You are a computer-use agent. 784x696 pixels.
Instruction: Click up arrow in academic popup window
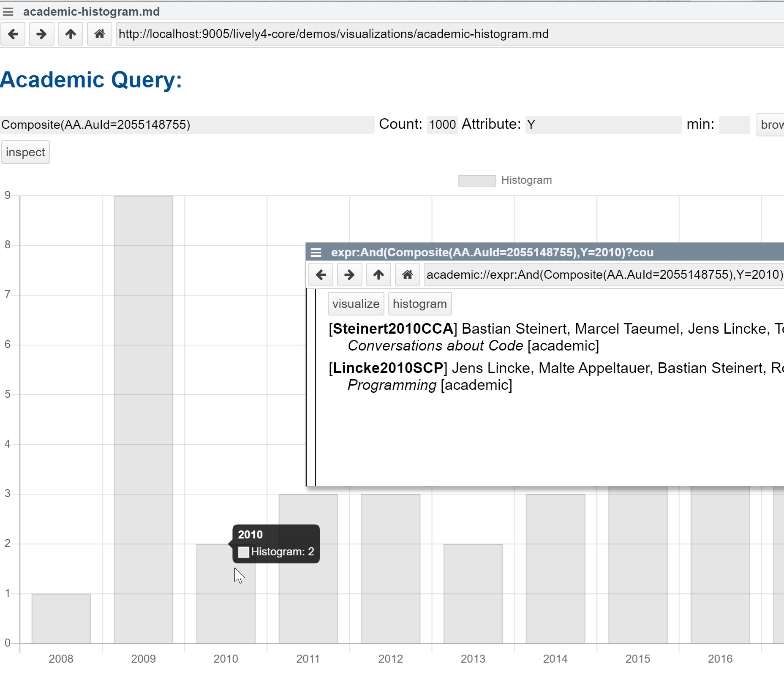[378, 275]
